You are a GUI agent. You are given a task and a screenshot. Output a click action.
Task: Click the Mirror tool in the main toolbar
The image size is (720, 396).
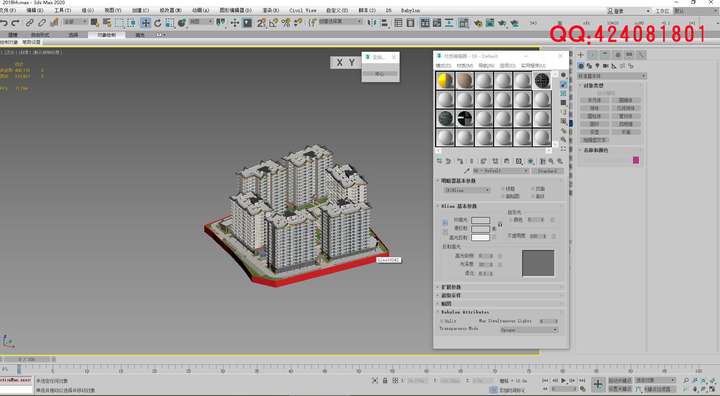pyautogui.click(x=372, y=23)
